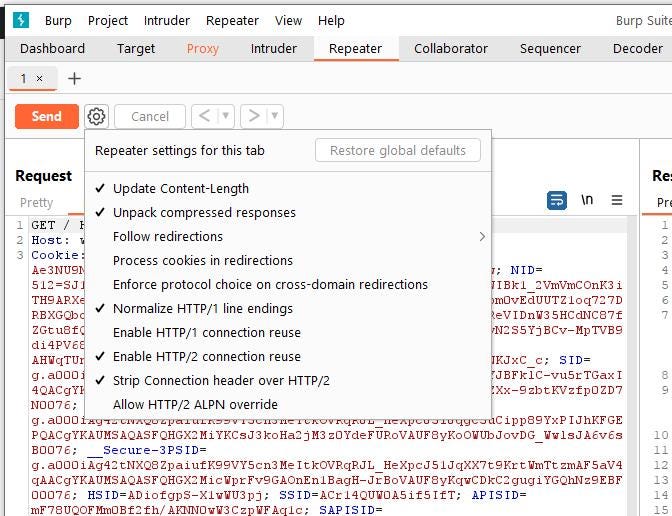
Task: Open the Repeater settings gear icon
Action: click(96, 116)
